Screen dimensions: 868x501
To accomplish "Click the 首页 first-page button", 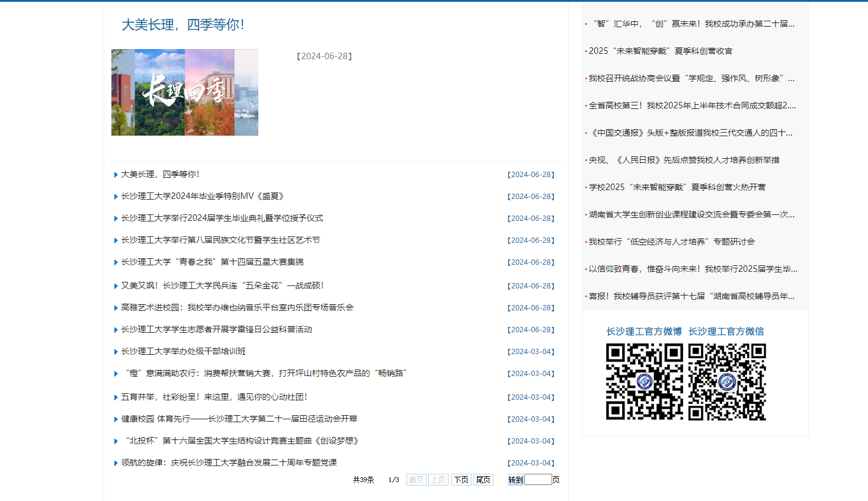I will pos(416,480).
